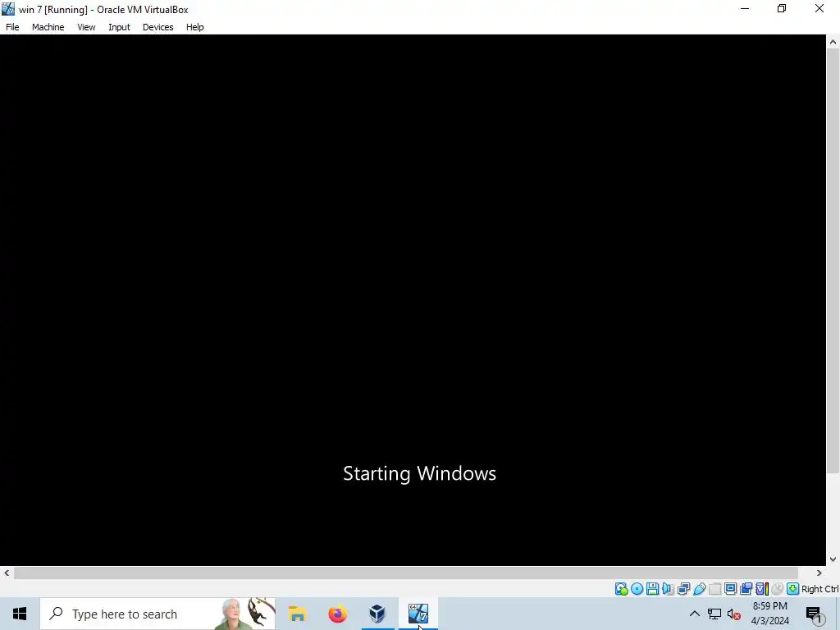Click the Type here to search box

click(158, 614)
